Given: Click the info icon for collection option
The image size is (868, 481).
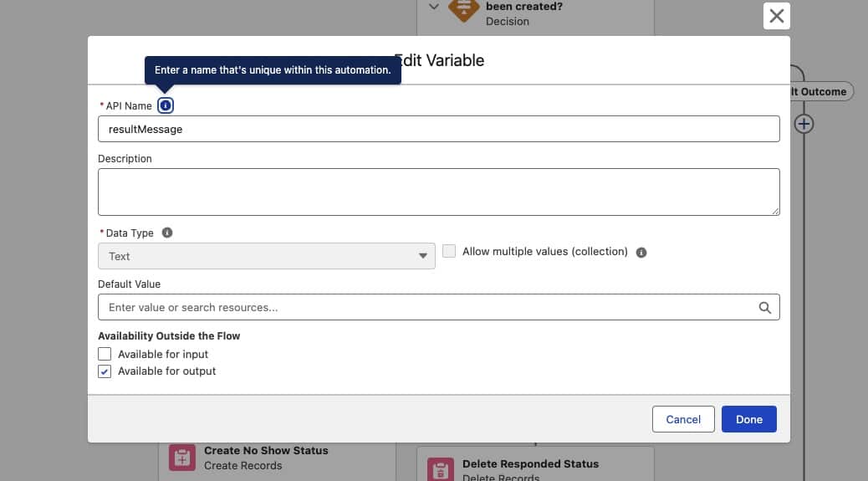Looking at the screenshot, I should (641, 252).
